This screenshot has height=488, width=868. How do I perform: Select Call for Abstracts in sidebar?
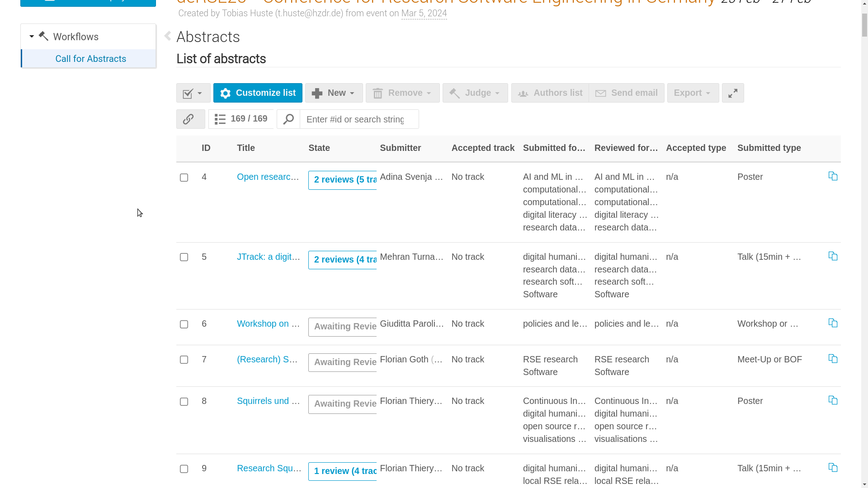(90, 59)
